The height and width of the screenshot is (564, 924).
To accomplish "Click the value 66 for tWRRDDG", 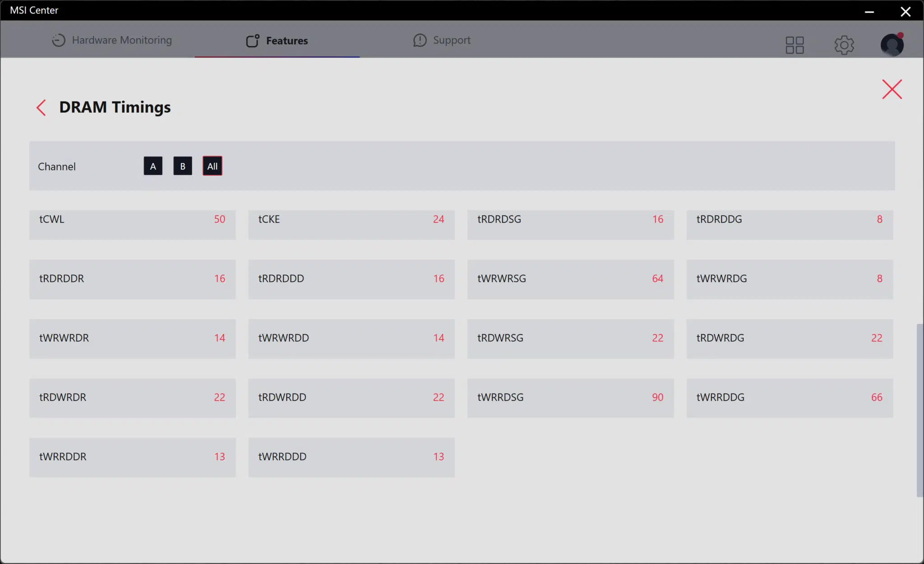I will tap(877, 397).
